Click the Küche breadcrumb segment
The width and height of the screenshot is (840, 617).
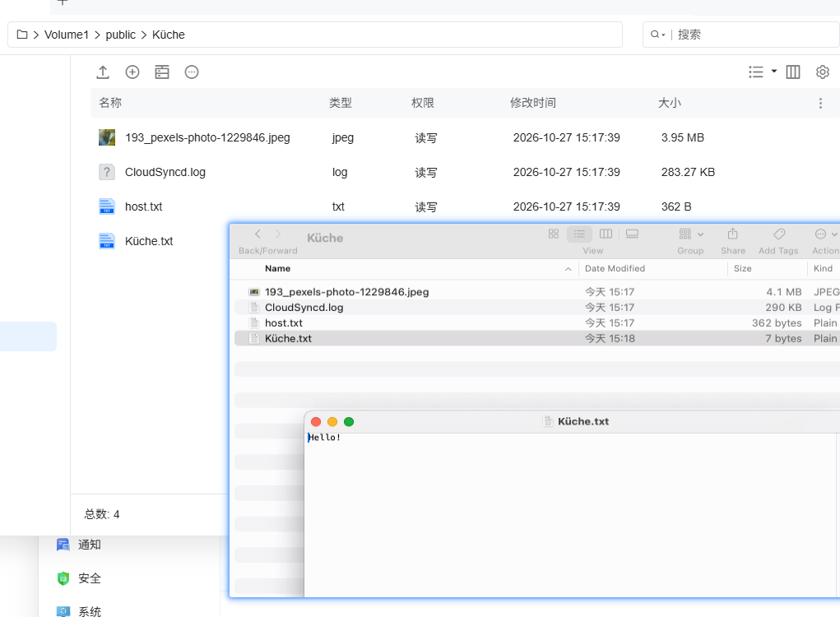coord(168,35)
